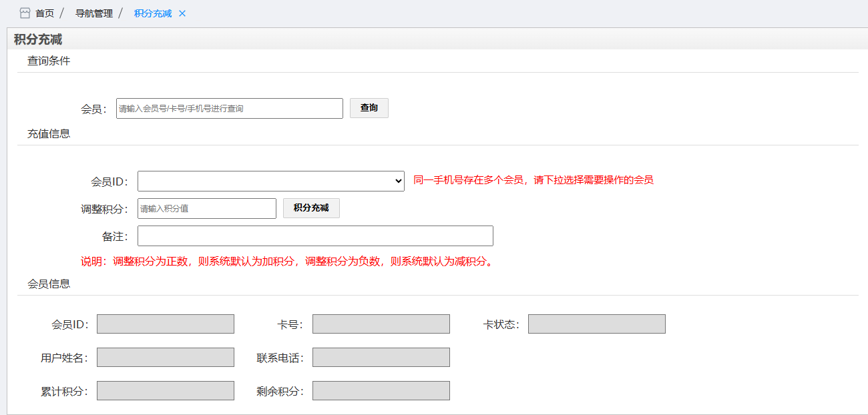Image resolution: width=868 pixels, height=415 pixels.
Task: Click the home icon in breadcrumb
Action: click(x=25, y=13)
